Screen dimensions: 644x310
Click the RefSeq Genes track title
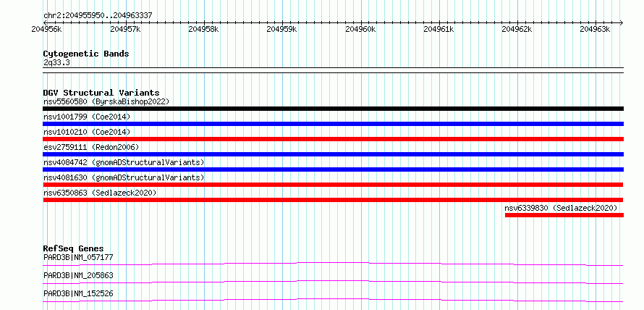point(74,248)
